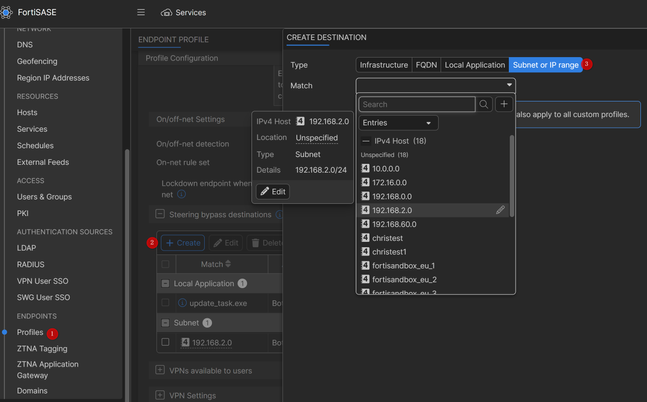
Task: Select the FQDN type tab
Action: pyautogui.click(x=426, y=65)
